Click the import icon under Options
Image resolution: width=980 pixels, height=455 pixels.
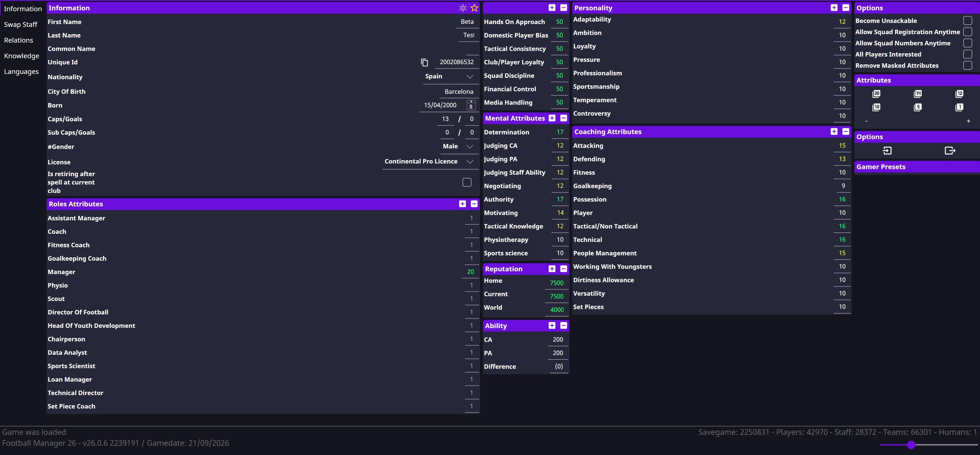point(887,151)
